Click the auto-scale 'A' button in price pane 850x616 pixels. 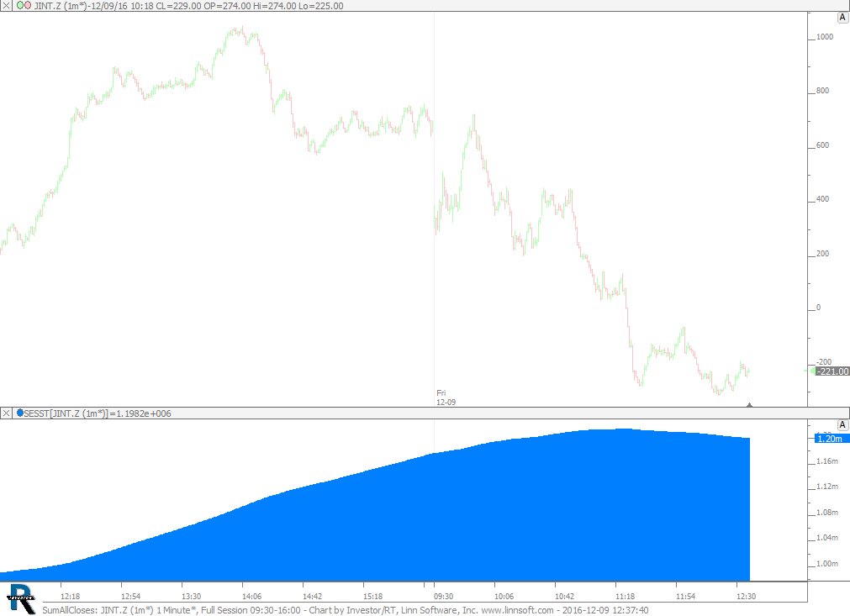coord(842,18)
